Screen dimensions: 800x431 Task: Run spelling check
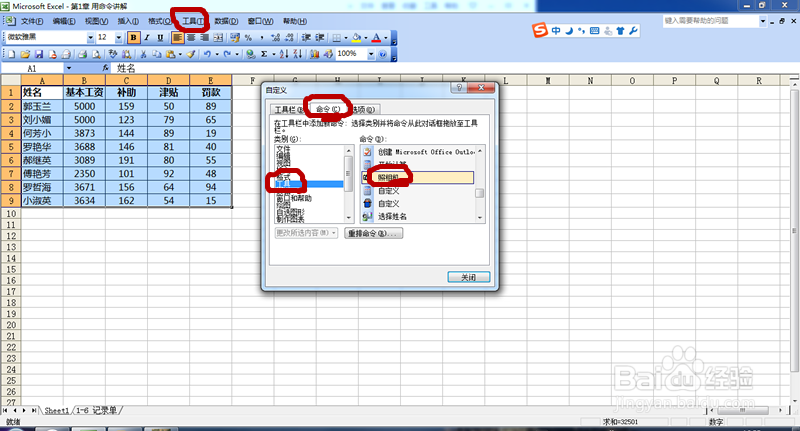pos(113,54)
